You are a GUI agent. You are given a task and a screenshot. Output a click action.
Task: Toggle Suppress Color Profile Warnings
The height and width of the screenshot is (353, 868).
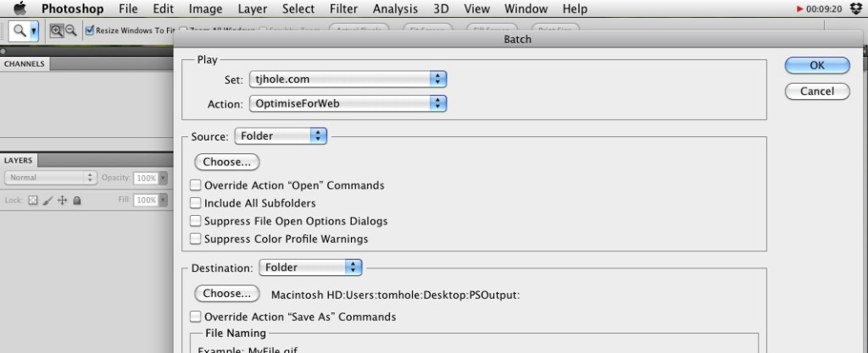pos(196,239)
